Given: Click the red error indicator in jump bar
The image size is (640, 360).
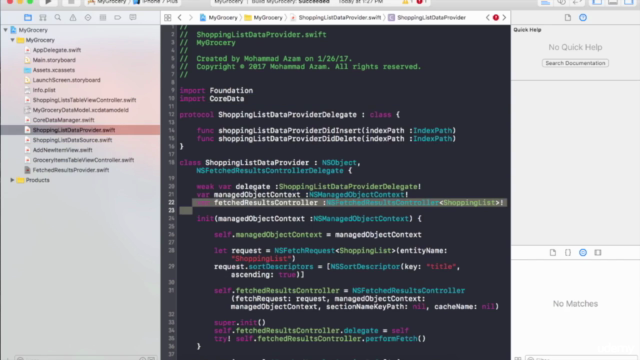Looking at the screenshot, I should coord(496,18).
